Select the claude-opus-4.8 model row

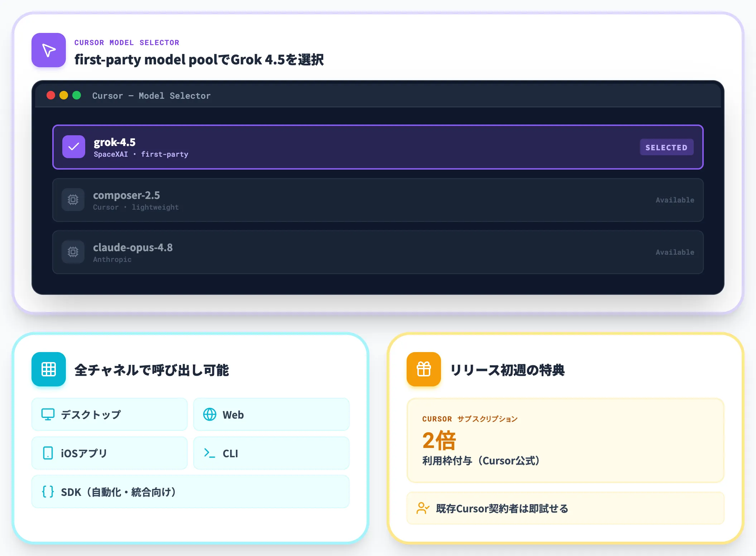tap(378, 252)
